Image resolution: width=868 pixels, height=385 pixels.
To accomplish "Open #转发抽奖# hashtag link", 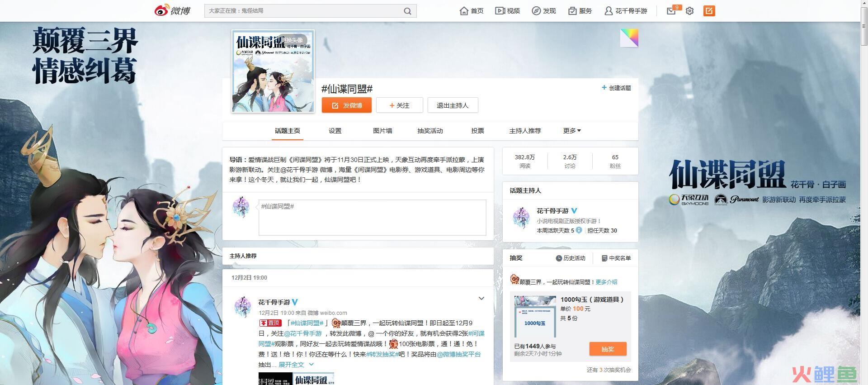I will click(x=382, y=354).
